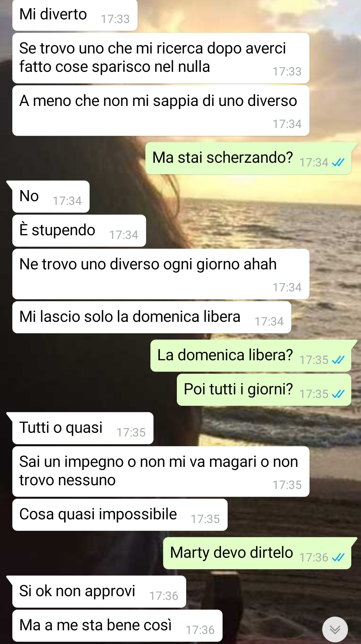The image size is (361, 644).
Task: Select message 'Se trovo uno che mi ricerca'
Action: pyautogui.click(x=161, y=58)
